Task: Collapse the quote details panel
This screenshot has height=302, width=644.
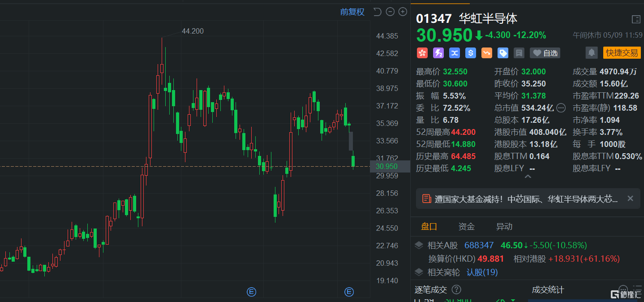Action: click(x=528, y=177)
